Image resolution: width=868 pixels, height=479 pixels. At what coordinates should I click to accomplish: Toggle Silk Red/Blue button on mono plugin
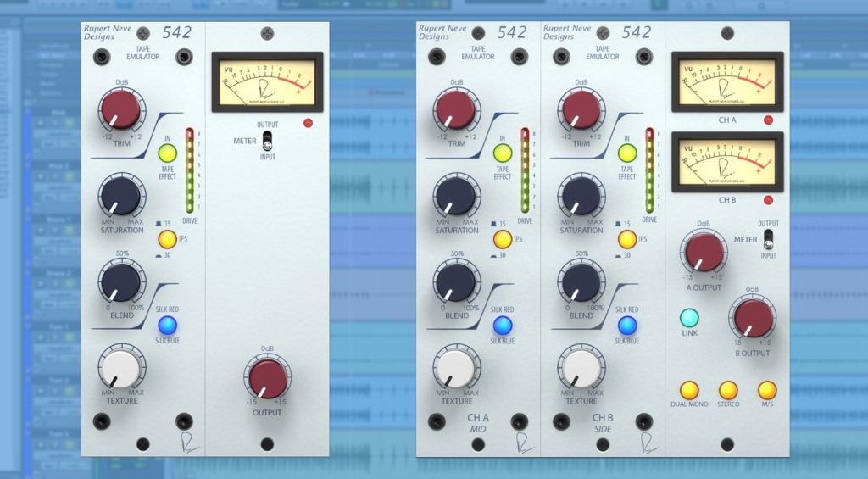[167, 325]
